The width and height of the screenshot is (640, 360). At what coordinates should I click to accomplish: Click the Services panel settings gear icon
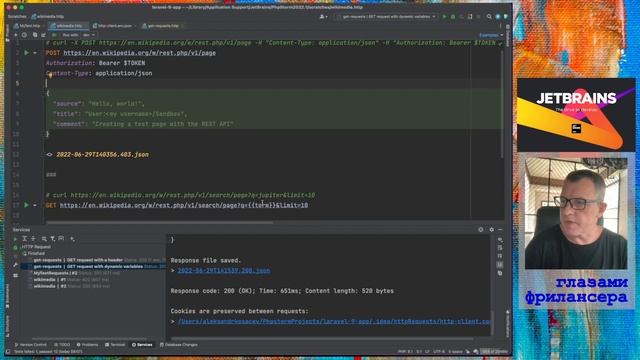point(491,230)
